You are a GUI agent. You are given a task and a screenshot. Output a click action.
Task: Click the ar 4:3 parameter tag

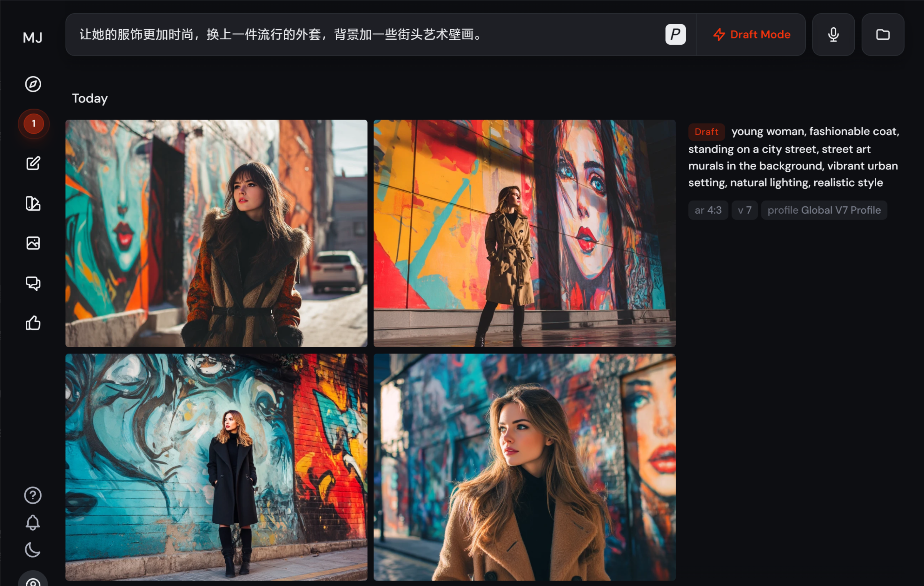pos(708,210)
